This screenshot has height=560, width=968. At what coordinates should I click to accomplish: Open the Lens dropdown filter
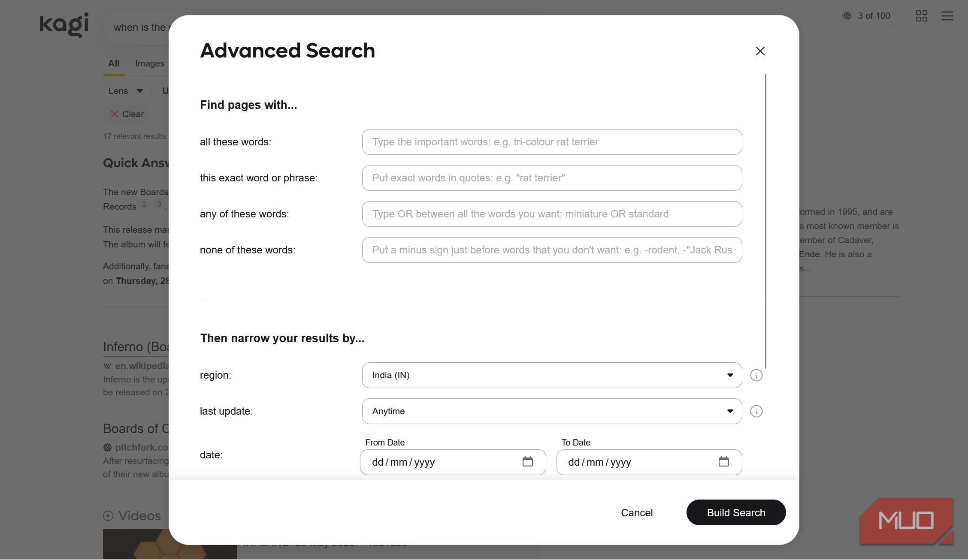tap(127, 91)
